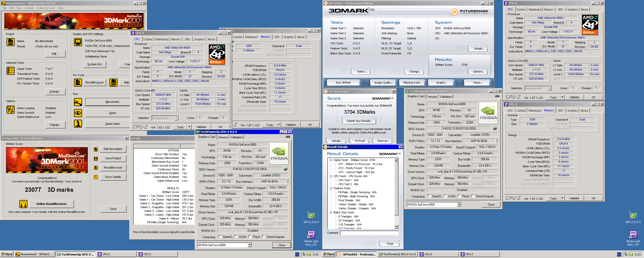Click Submit Your Results... button
This screenshot has width=644, height=258.
[x=359, y=121]
